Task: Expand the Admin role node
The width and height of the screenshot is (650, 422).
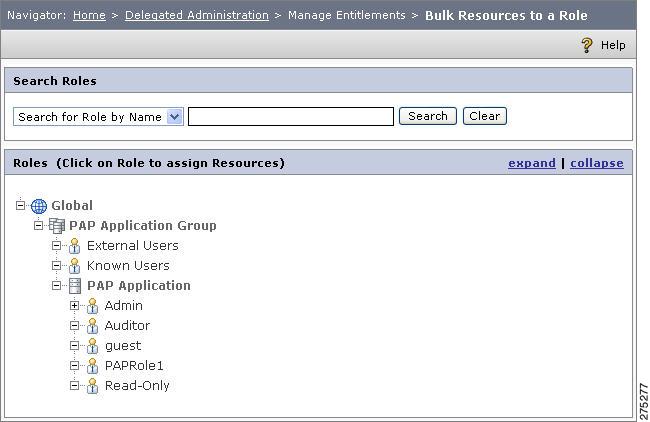Action: [x=74, y=306]
